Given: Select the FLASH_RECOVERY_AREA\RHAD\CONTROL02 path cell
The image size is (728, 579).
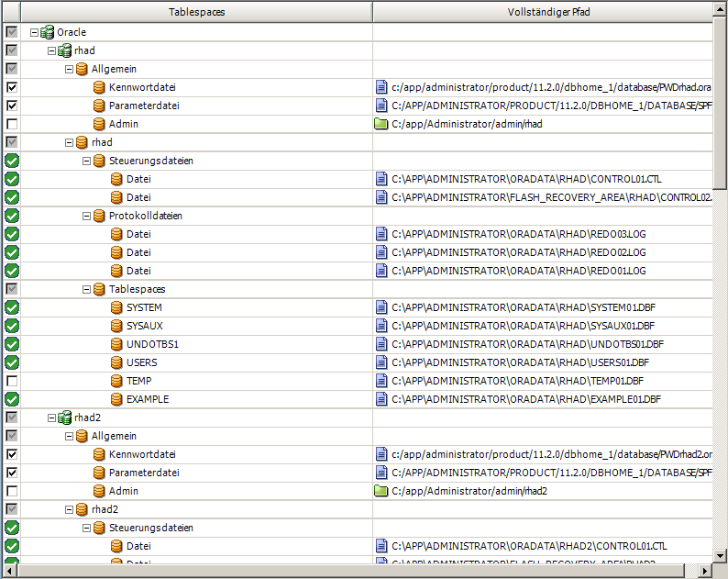Looking at the screenshot, I should click(x=542, y=197).
